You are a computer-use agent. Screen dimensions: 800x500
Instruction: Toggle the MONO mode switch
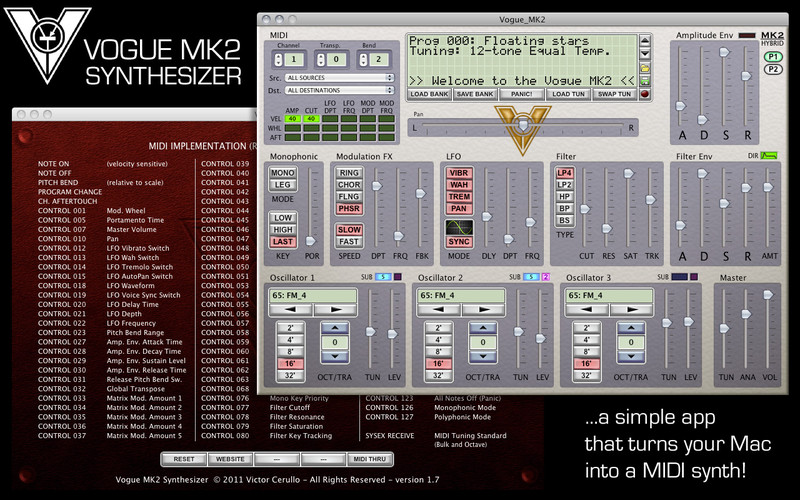[x=283, y=173]
